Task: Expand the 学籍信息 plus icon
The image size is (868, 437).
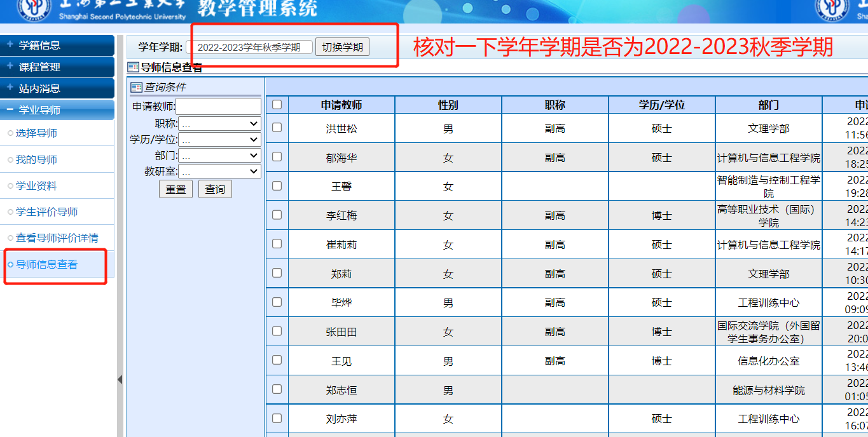Action: click(x=10, y=45)
